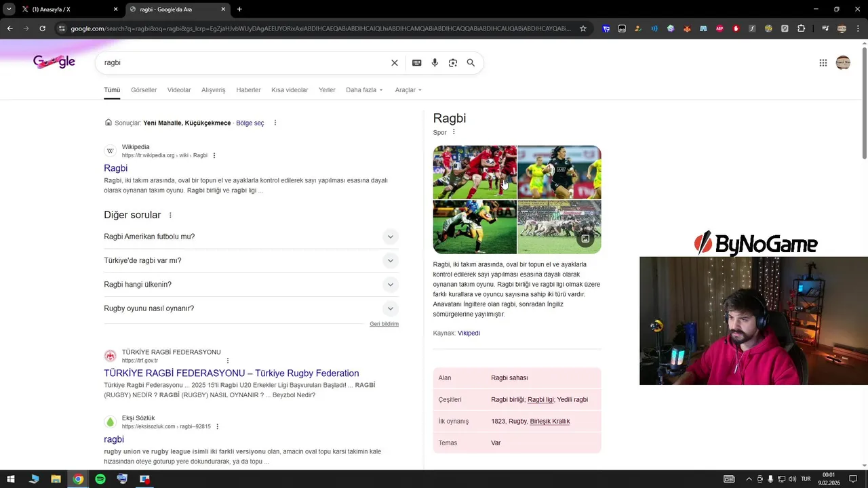
Task: Click the page vertical scrollbar
Action: (x=864, y=102)
